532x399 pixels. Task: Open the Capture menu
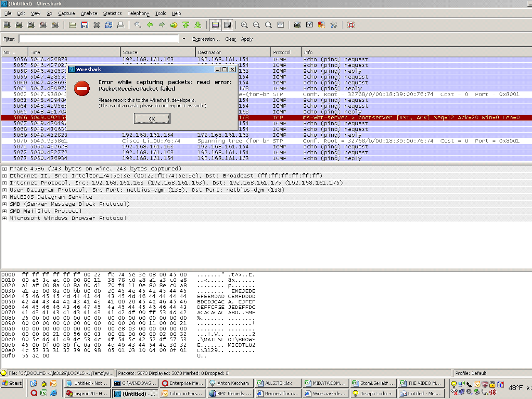click(66, 13)
